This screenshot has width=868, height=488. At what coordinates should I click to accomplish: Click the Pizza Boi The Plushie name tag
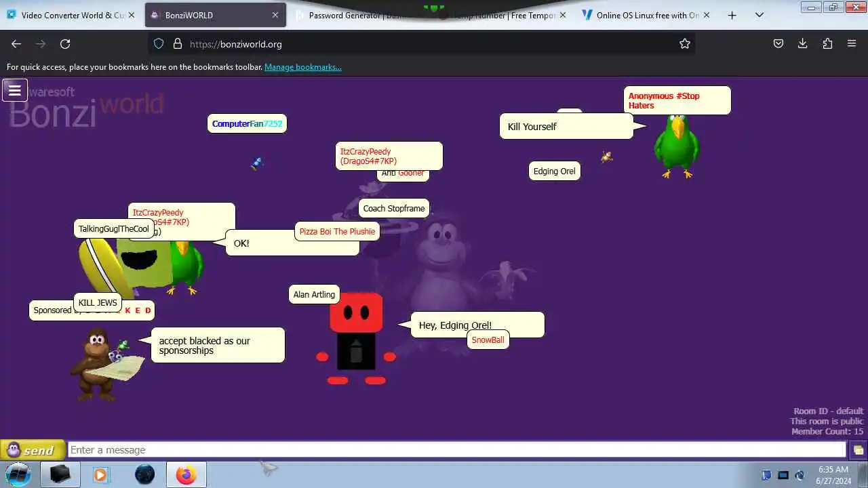[x=337, y=231]
